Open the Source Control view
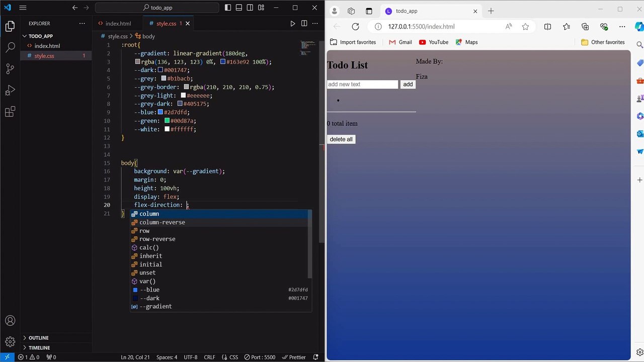The width and height of the screenshot is (644, 362). 10,69
